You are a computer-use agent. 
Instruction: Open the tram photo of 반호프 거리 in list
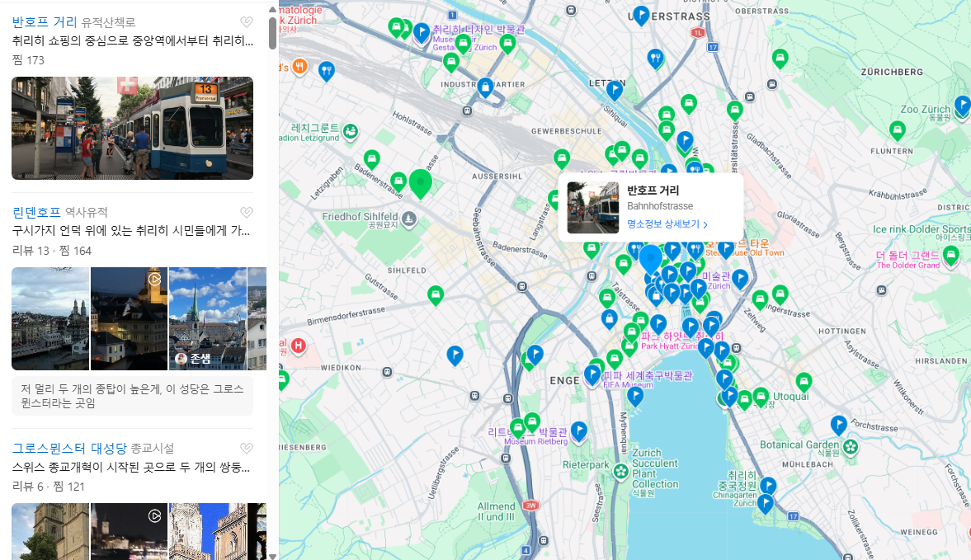coord(133,128)
